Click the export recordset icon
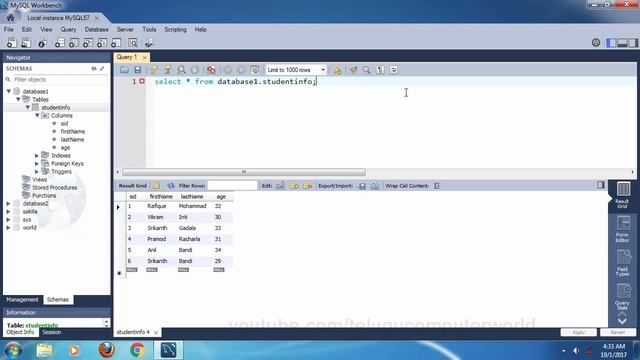Image resolution: width=640 pixels, height=360 pixels. [362, 186]
